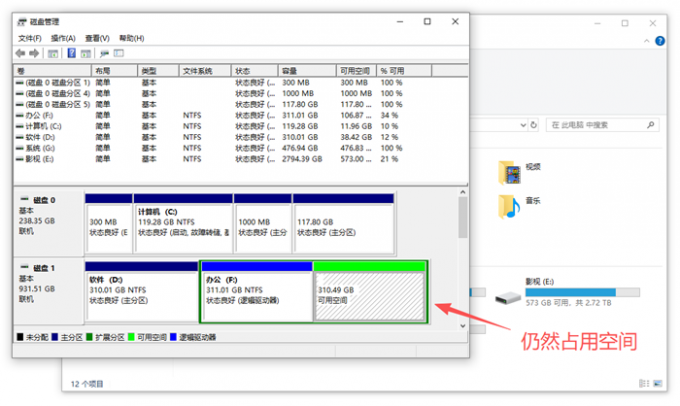Click the Forward arrow in Disk Management toolbar
The image size is (680, 406).
(34, 53)
